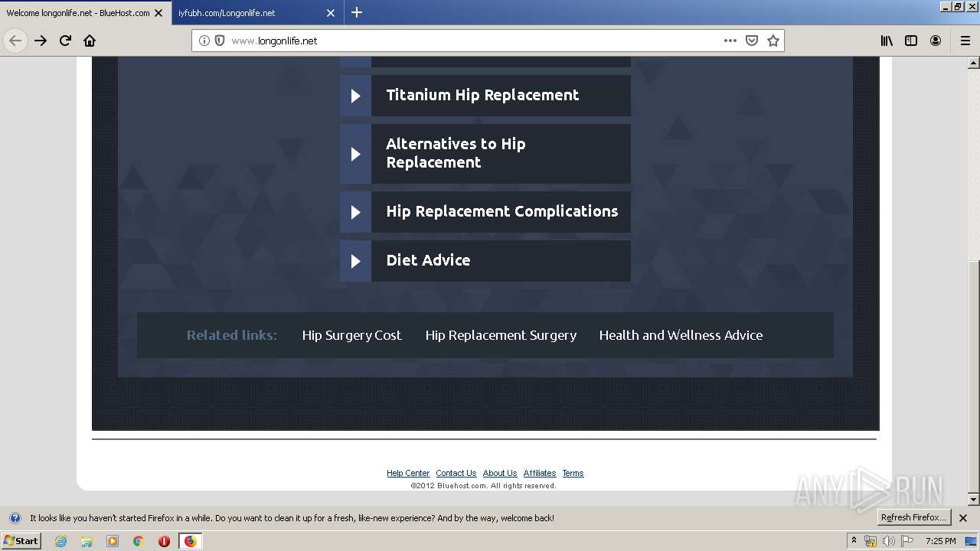Open media player from taskbar
The height and width of the screenshot is (551, 980).
pyautogui.click(x=113, y=541)
